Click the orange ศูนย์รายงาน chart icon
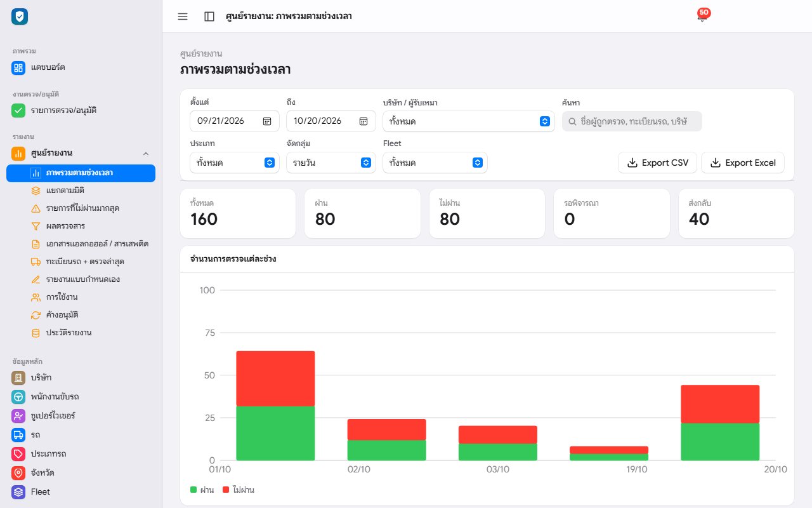 (18, 153)
